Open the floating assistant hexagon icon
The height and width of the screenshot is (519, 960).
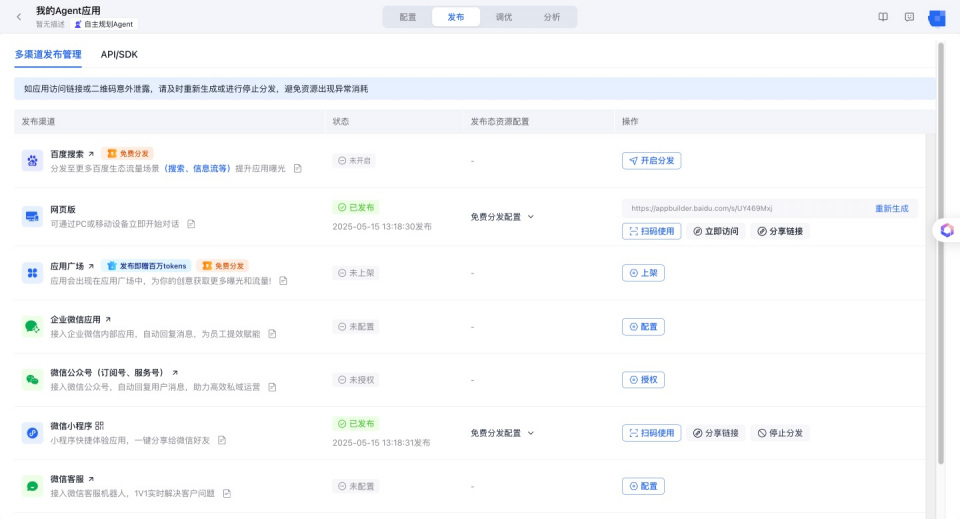[x=947, y=230]
